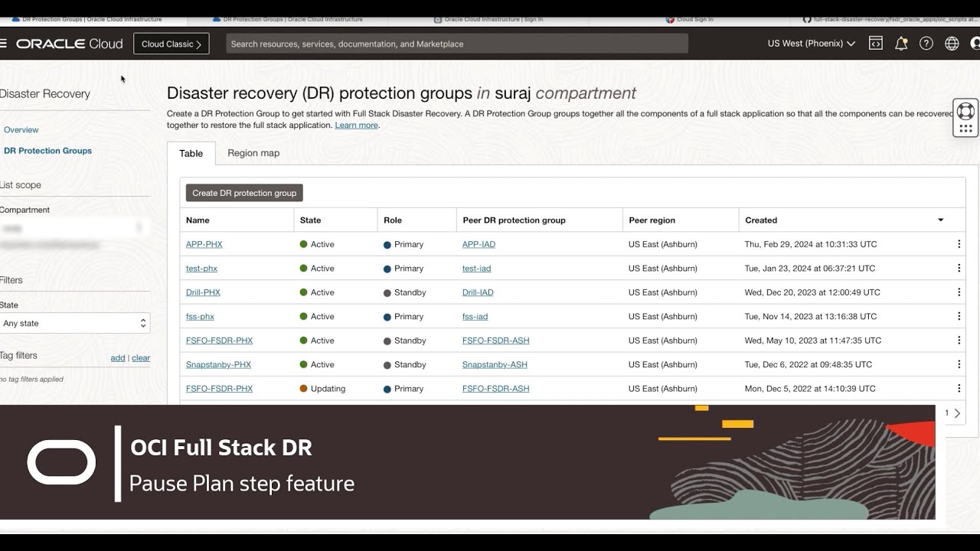The image size is (980, 551).
Task: Click the Updating state text
Action: pyautogui.click(x=328, y=389)
